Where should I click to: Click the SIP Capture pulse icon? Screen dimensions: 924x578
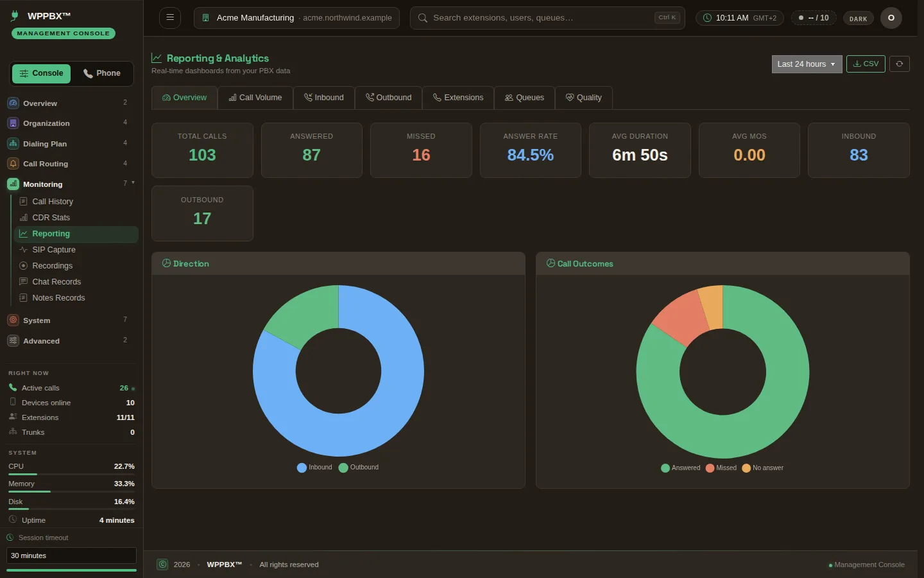tap(24, 250)
